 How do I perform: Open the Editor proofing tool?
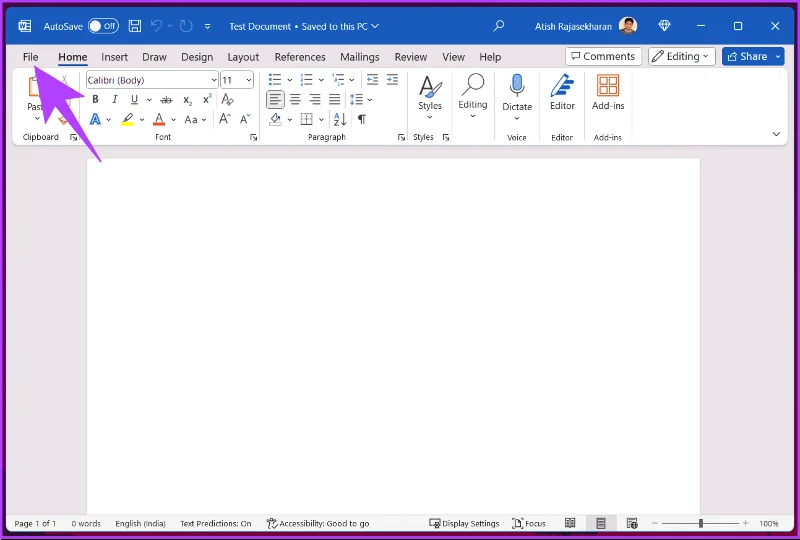pyautogui.click(x=562, y=92)
